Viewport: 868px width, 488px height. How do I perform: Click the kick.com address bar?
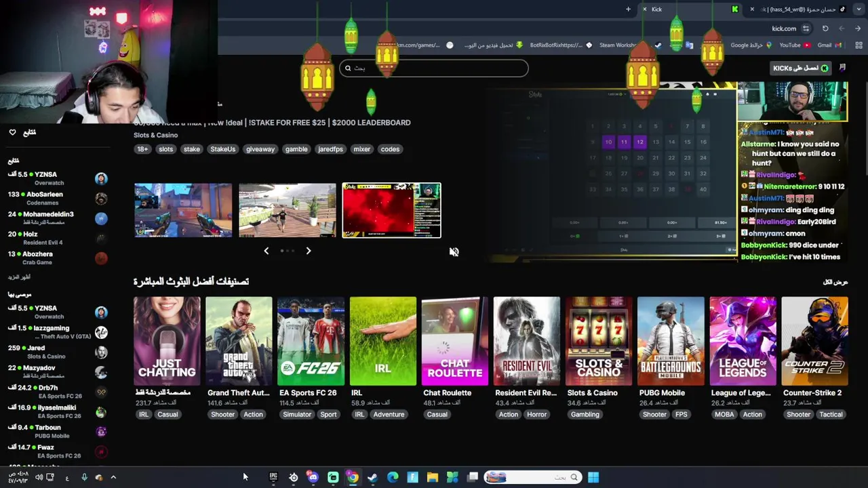(784, 28)
